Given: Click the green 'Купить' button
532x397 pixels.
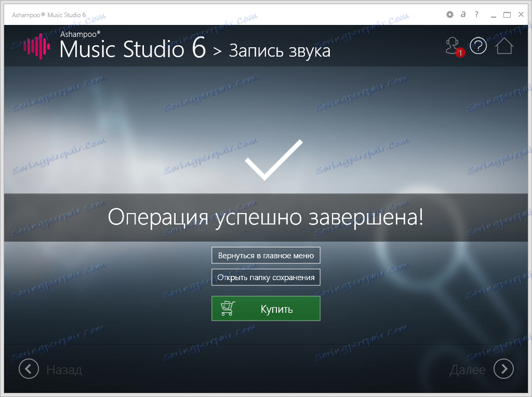Looking at the screenshot, I should pos(265,309).
